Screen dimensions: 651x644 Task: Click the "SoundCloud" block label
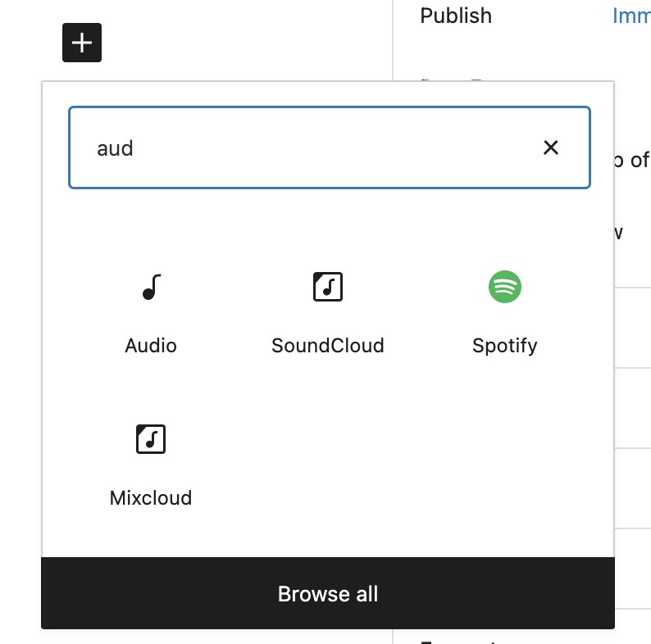[x=328, y=346]
